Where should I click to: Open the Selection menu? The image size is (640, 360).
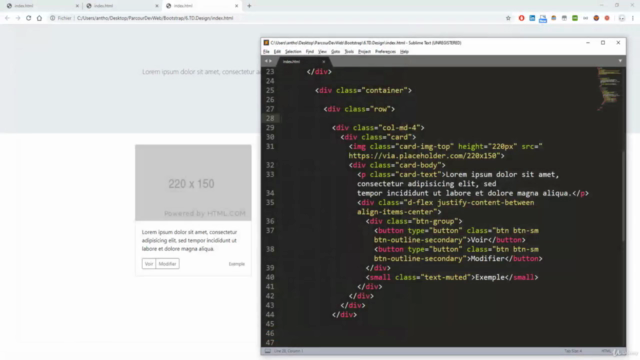click(x=293, y=52)
